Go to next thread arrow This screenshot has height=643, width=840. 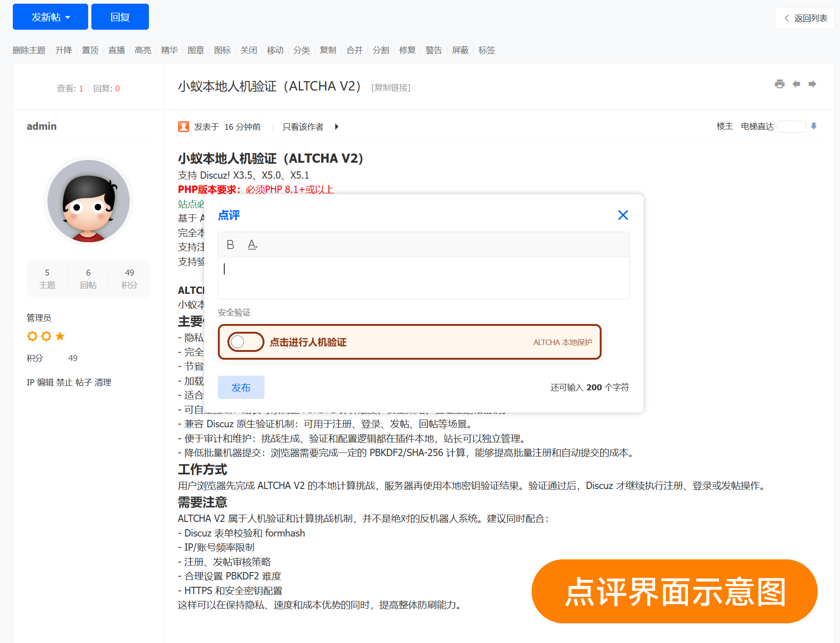[x=812, y=84]
